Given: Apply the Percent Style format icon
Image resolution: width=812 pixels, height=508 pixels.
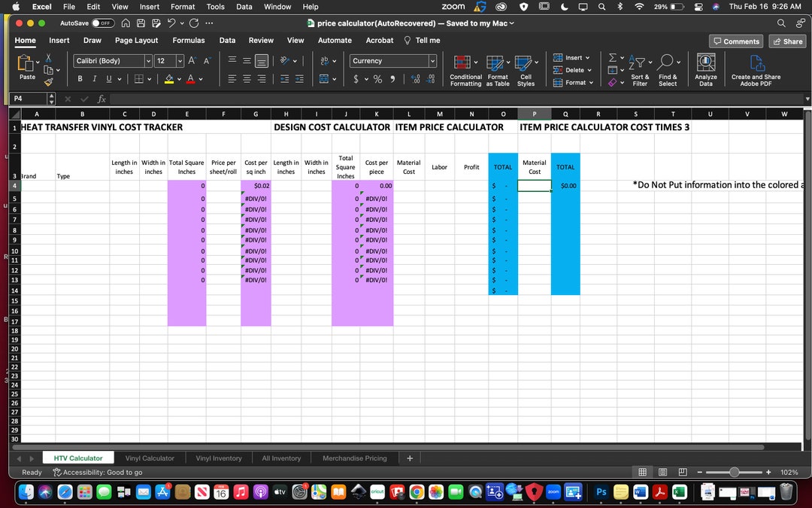Looking at the screenshot, I should [377, 79].
